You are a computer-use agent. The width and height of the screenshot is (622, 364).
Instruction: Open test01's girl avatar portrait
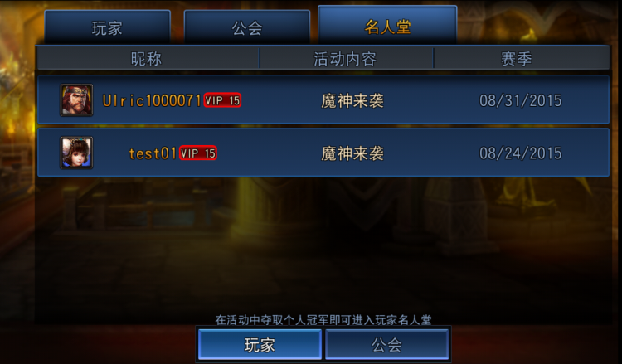point(76,153)
